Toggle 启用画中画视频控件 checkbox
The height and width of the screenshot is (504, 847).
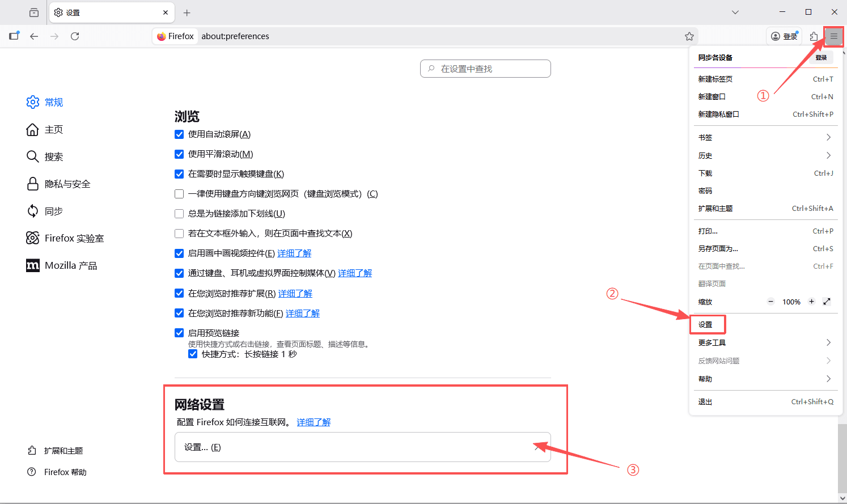click(x=179, y=253)
